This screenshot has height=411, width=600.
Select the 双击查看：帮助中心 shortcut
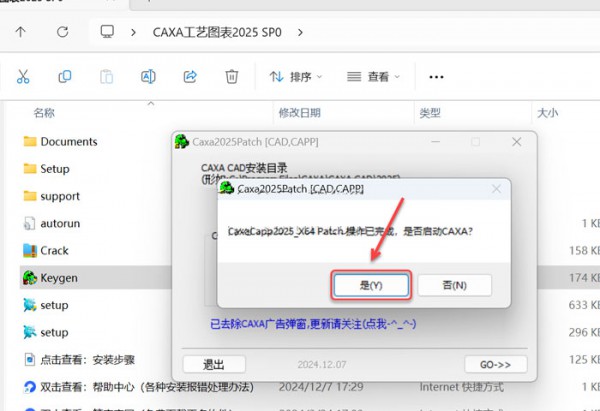tap(139, 387)
